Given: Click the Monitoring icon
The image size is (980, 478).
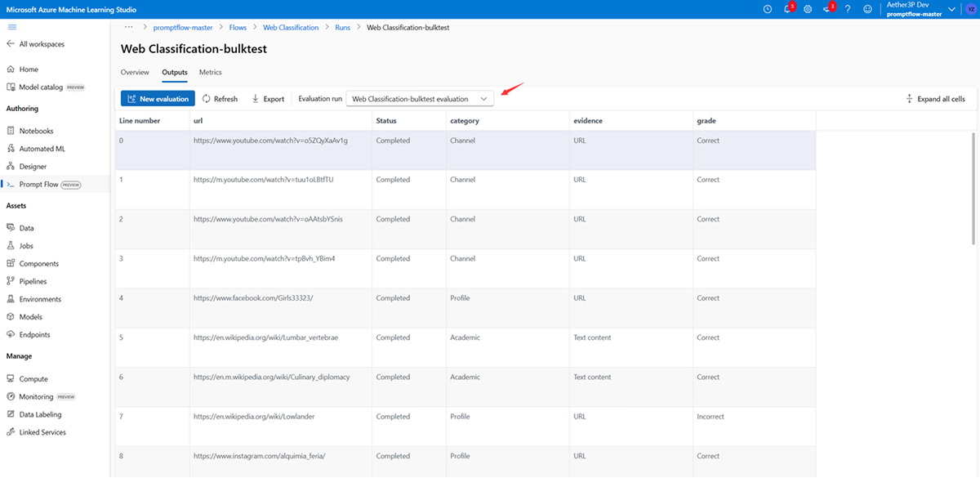Looking at the screenshot, I should coord(11,397).
